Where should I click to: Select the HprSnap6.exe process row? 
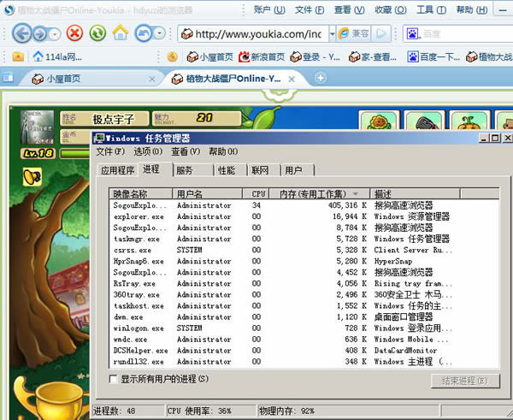coord(304,261)
